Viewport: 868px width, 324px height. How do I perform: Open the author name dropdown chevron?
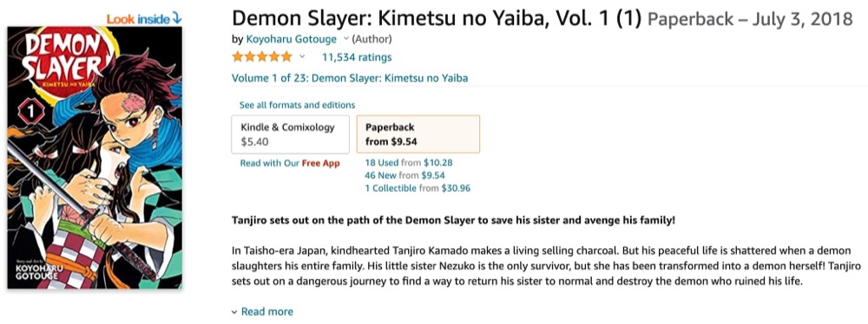[346, 39]
